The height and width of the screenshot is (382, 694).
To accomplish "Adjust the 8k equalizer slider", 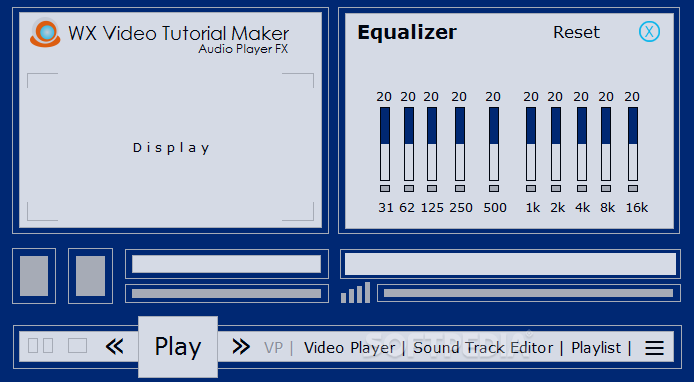I will tap(605, 144).
